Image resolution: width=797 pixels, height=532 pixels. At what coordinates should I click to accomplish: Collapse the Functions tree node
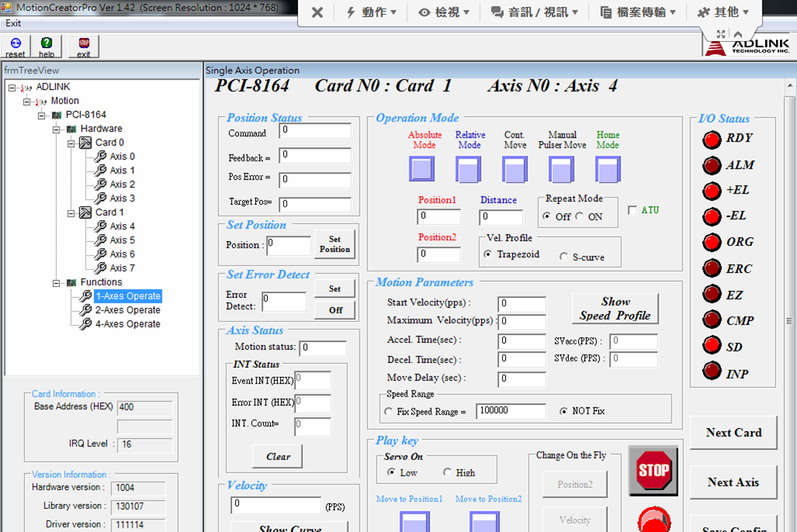click(57, 282)
